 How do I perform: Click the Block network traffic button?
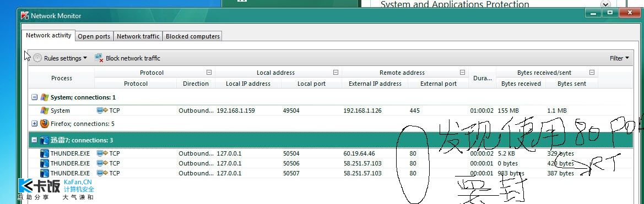click(x=128, y=58)
